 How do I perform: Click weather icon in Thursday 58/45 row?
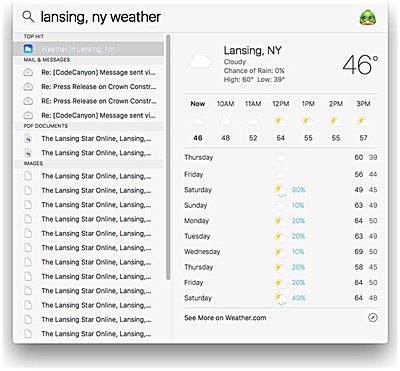click(x=281, y=267)
